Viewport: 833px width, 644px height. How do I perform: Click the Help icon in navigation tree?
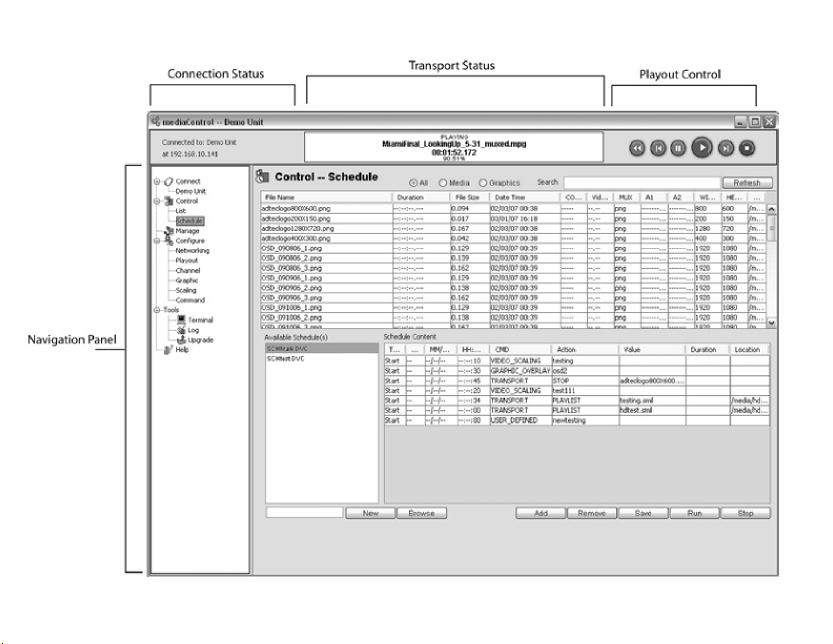point(169,350)
